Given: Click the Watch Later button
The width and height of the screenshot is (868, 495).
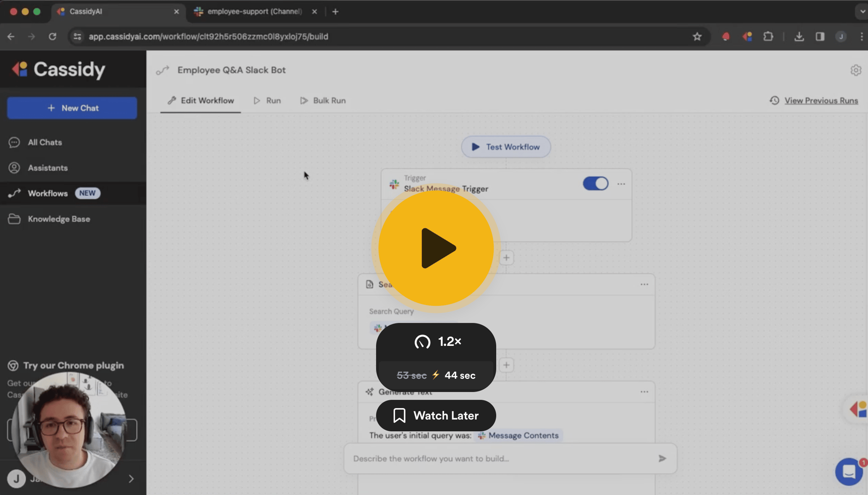Looking at the screenshot, I should coord(436,415).
